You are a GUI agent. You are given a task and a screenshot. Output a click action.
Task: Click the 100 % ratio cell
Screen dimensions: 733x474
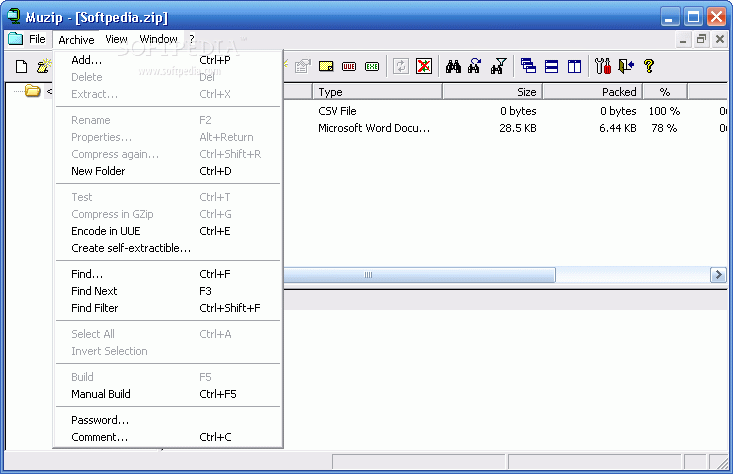664,111
